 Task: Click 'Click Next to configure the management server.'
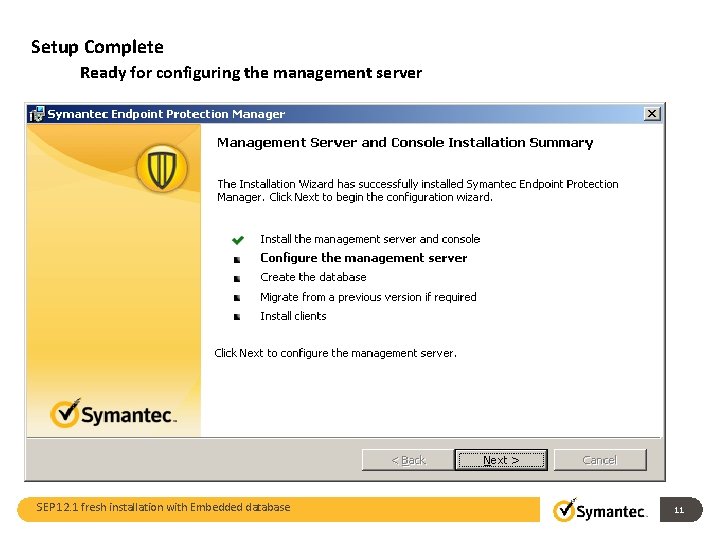pyautogui.click(x=335, y=353)
